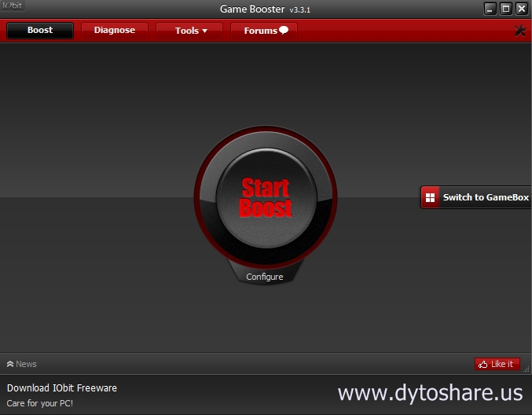
Task: Open the settings wrench icon
Action: [520, 31]
